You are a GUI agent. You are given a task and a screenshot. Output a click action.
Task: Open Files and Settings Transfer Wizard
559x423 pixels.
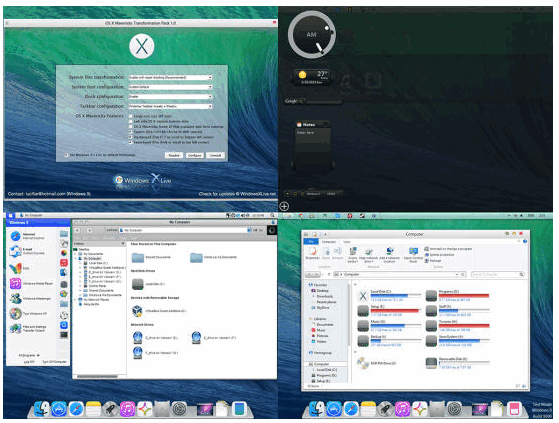29,328
